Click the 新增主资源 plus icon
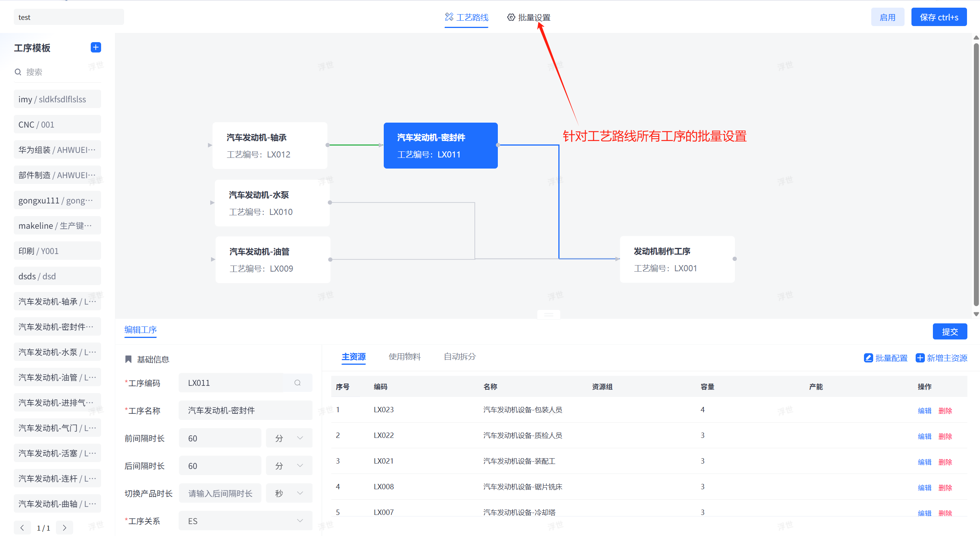 point(920,358)
